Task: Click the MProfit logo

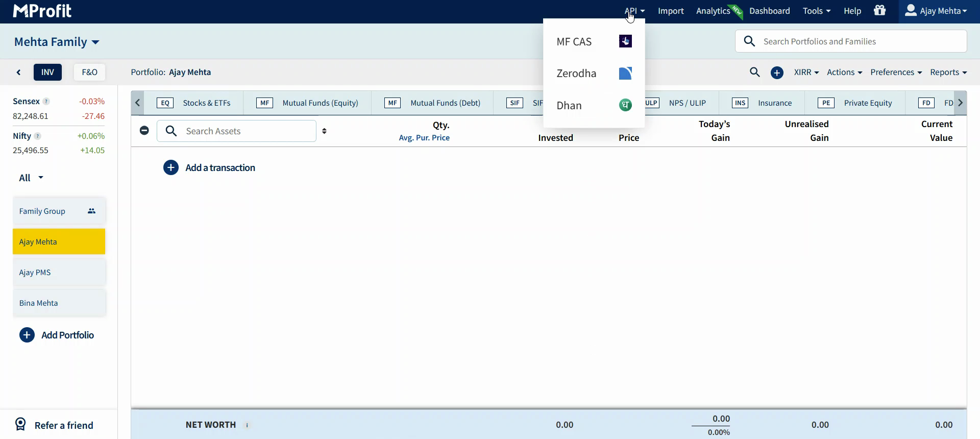Action: click(x=42, y=11)
